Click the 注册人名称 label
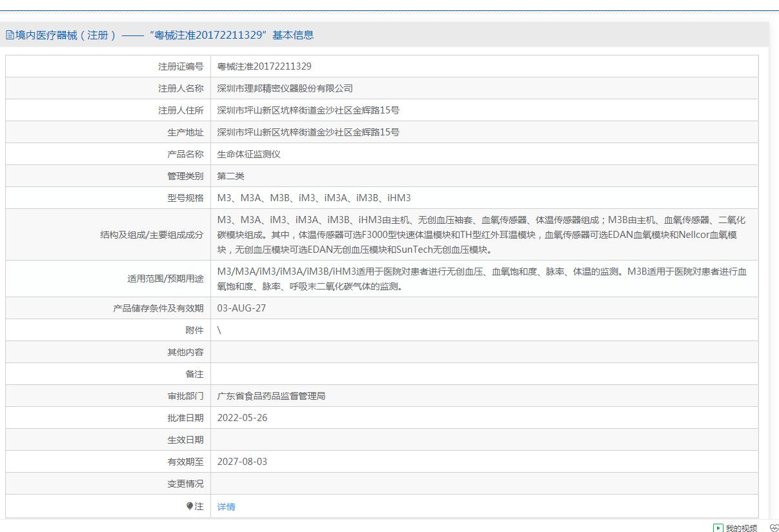Screen dimensions: 779x532 (x=181, y=88)
